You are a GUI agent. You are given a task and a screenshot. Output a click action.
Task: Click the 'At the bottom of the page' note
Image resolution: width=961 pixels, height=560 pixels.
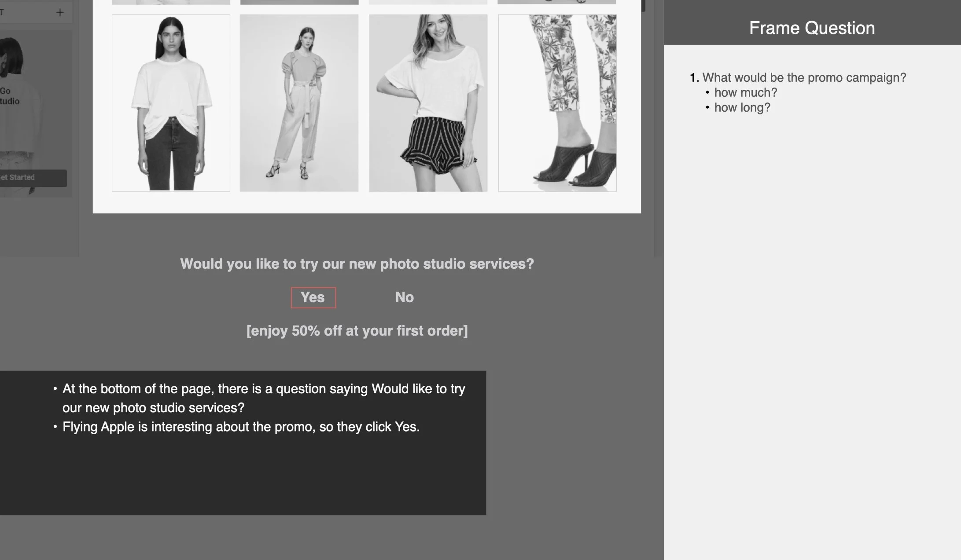pyautogui.click(x=264, y=398)
